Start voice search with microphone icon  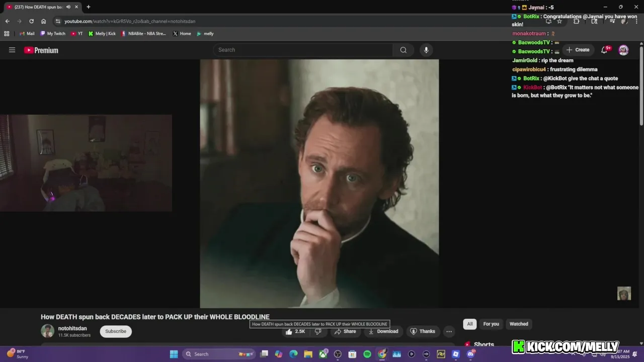(426, 50)
